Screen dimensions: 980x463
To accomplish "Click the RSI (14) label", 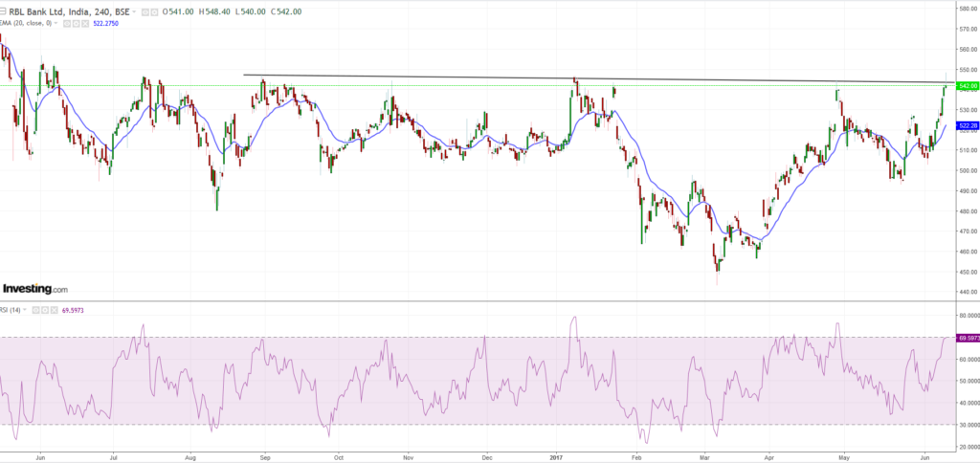I will pos(10,310).
